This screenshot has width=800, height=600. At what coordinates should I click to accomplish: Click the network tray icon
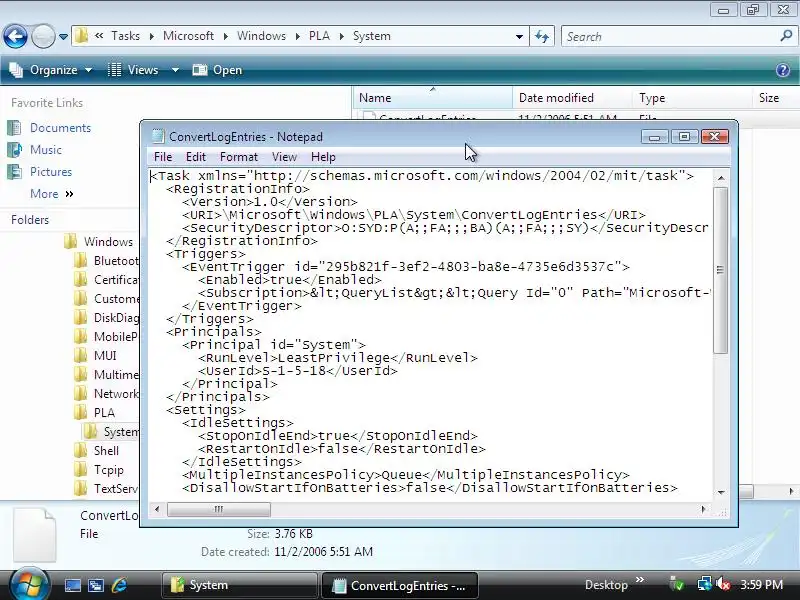[705, 584]
